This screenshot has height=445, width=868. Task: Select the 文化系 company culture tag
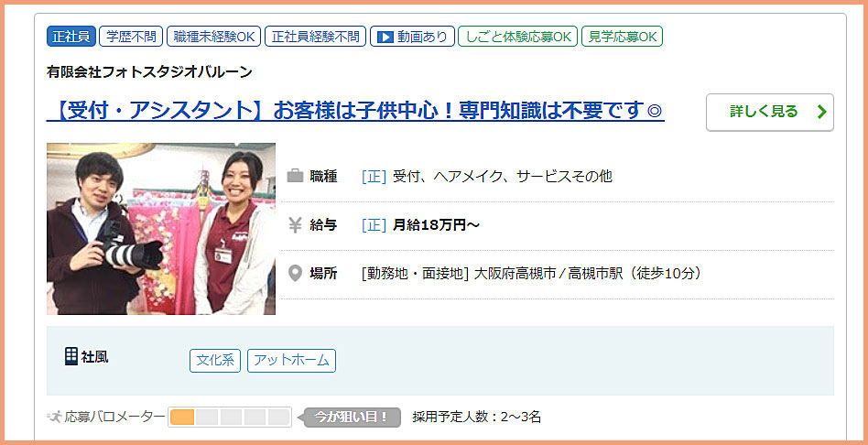215,361
